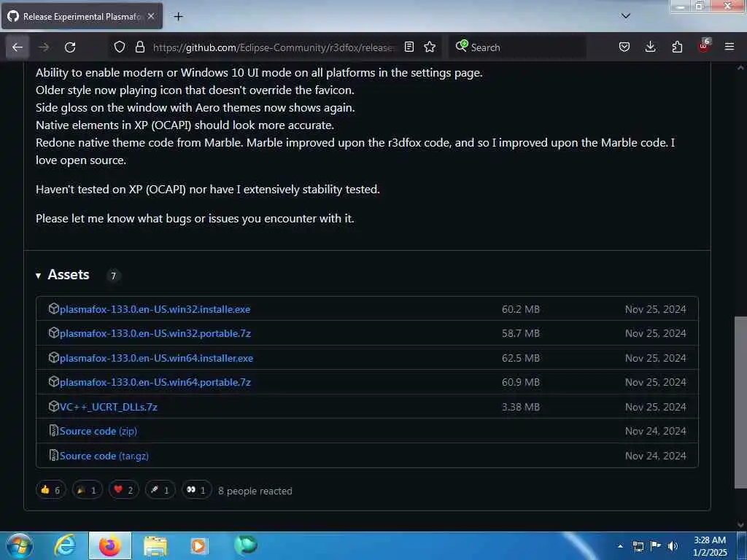Click zip file icon beside Source code (tar.gz)
The image size is (747, 560).
[54, 456]
